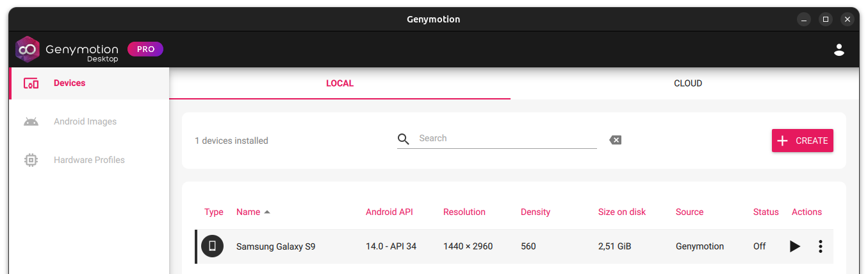Open Hardware Profiles in the sidebar
This screenshot has width=868, height=274.
click(x=89, y=160)
